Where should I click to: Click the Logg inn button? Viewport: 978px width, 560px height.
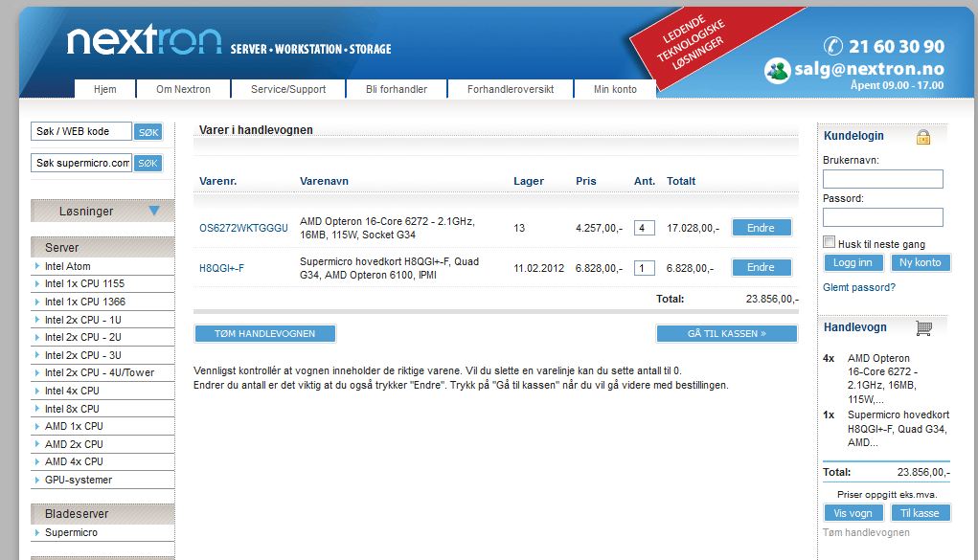coord(853,262)
